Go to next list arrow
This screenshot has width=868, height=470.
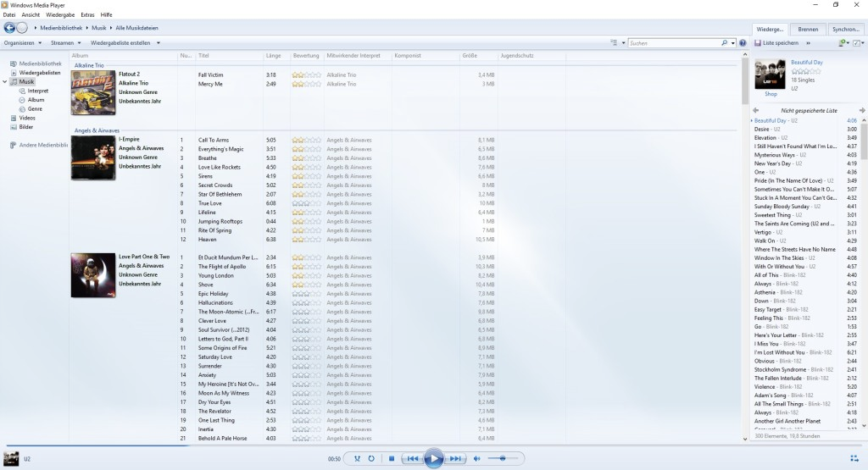click(862, 111)
